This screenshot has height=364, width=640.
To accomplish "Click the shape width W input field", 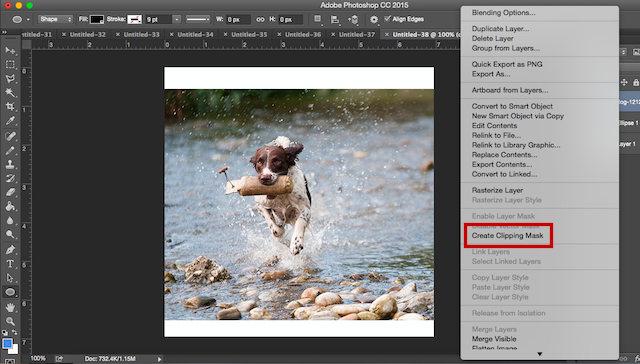I will (238, 19).
